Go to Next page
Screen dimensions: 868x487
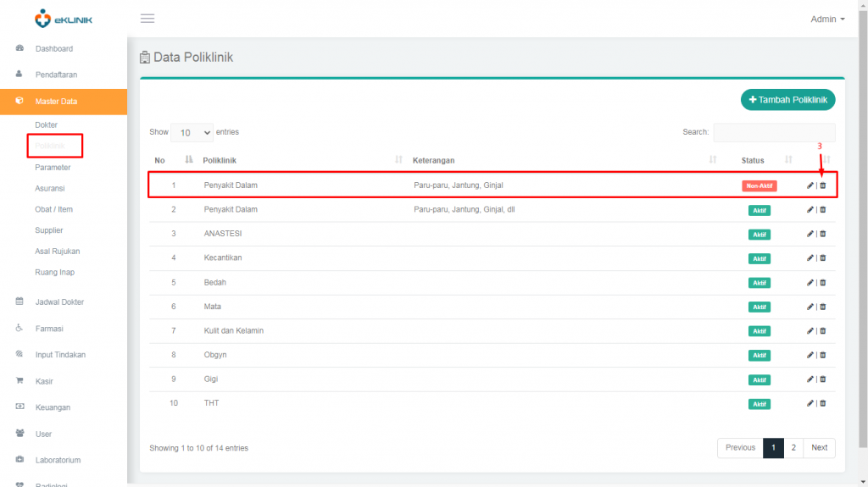820,448
